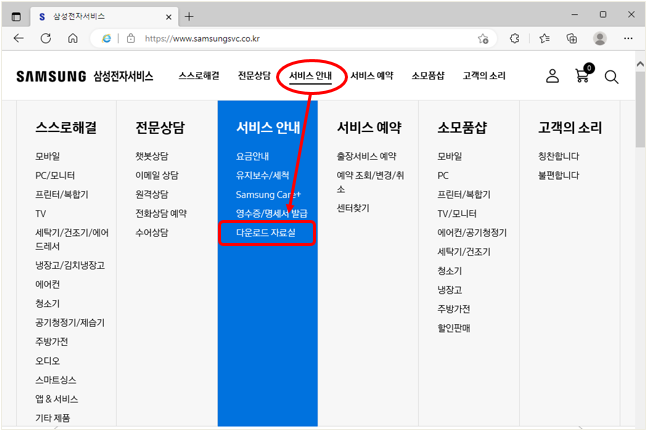This screenshot has height=431, width=647.
Task: Open Samsung account user icon
Action: point(552,76)
